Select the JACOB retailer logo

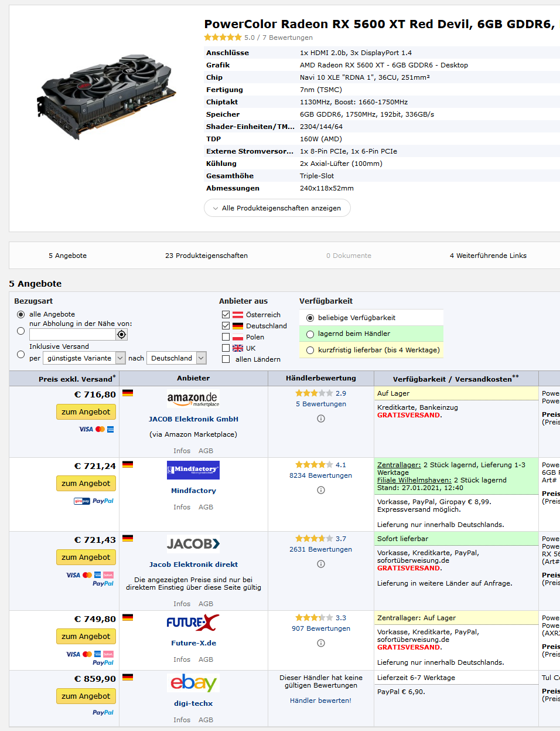click(193, 544)
